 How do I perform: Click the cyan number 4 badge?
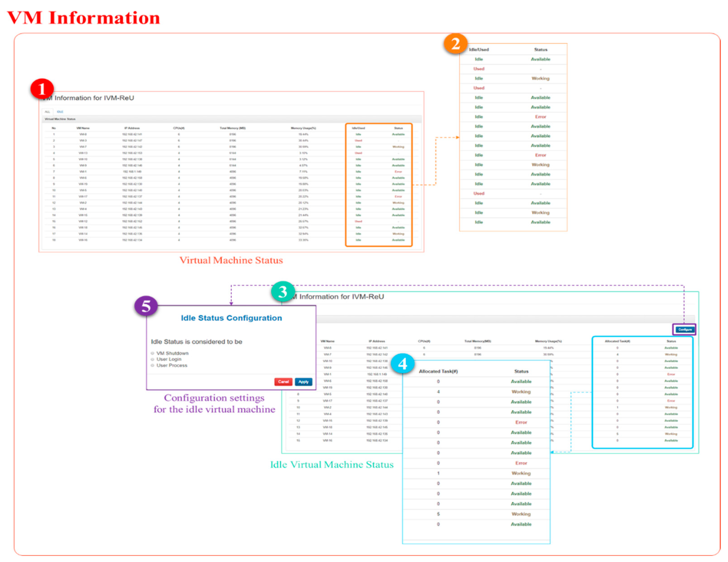point(402,363)
